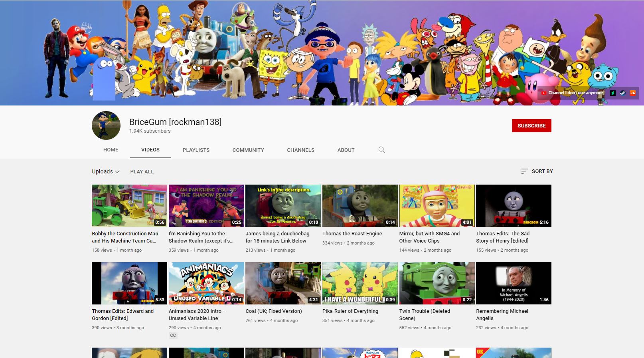
Task: Play the Shadow Realm Team Fortress thumbnail
Action: click(x=206, y=206)
